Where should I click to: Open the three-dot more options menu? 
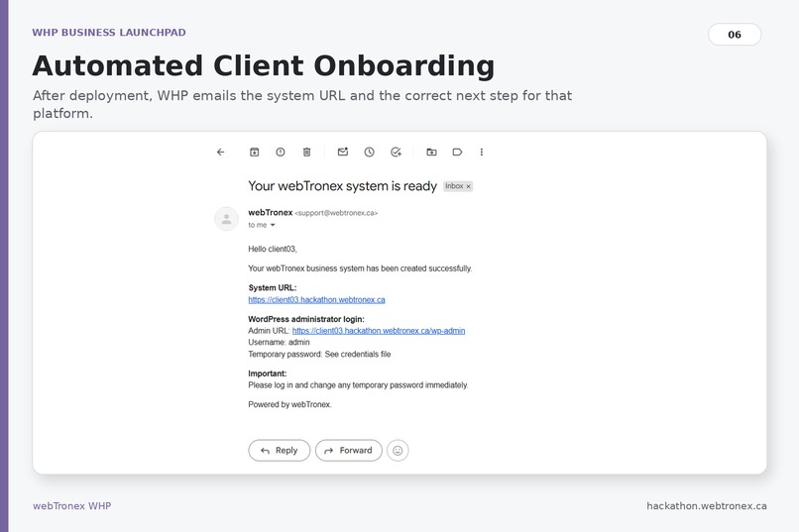click(482, 152)
